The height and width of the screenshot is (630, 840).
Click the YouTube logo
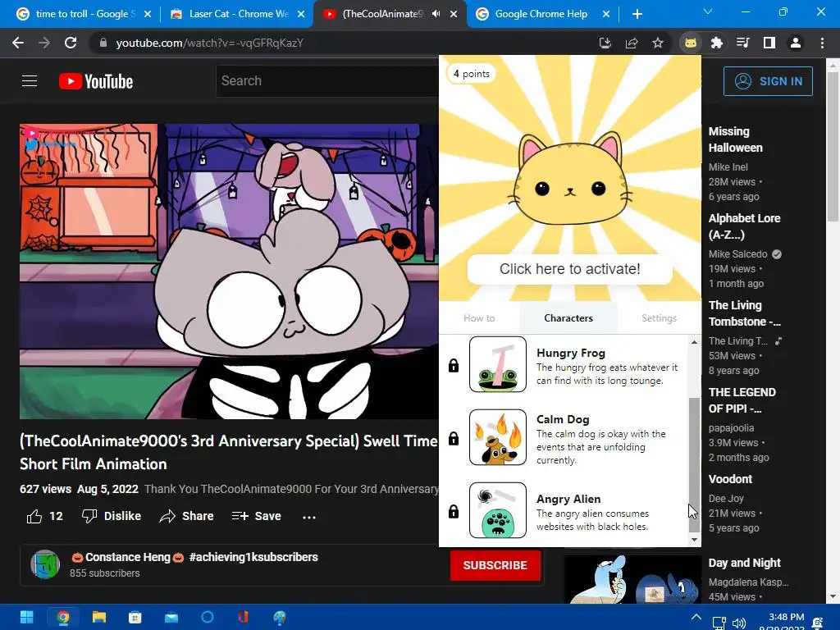(96, 81)
